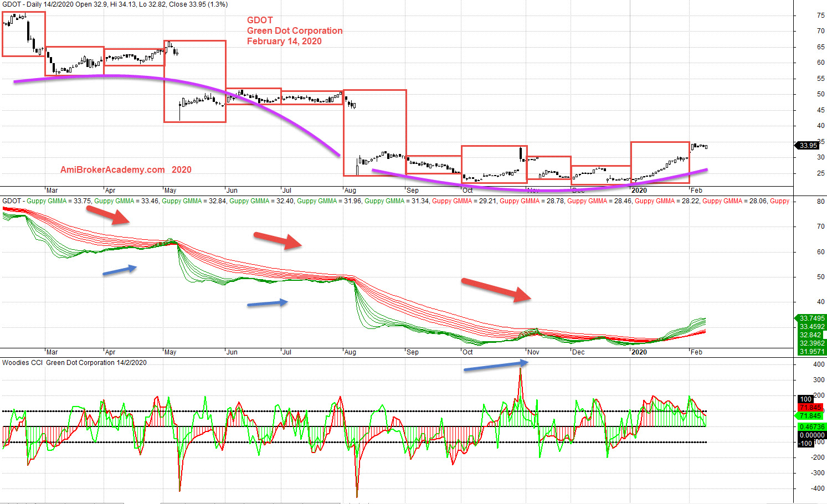
Task: Click the 300 label on the CCI axis
Action: click(x=819, y=380)
